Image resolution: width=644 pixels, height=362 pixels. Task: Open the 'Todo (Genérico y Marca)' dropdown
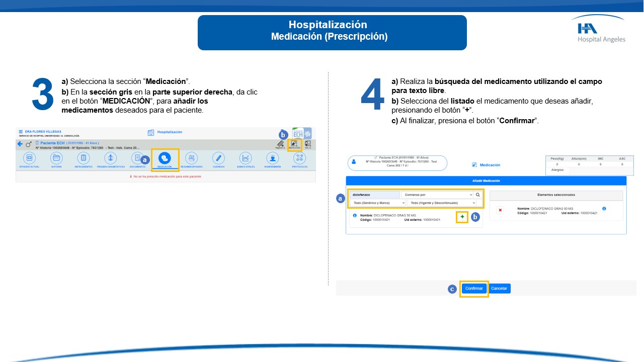point(378,203)
